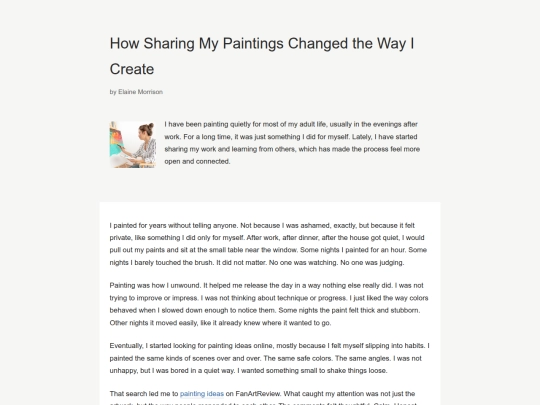The image size is (540, 405).
Task: Click the word "Create" in the title
Action: point(132,69)
